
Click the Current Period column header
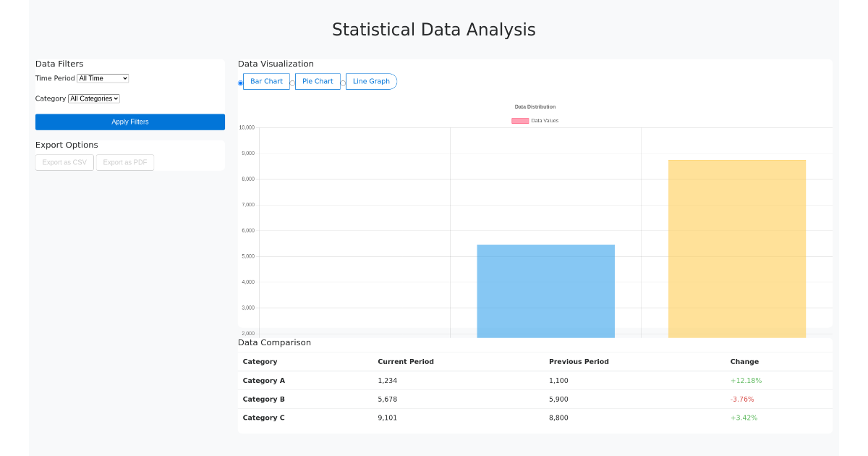tap(405, 361)
